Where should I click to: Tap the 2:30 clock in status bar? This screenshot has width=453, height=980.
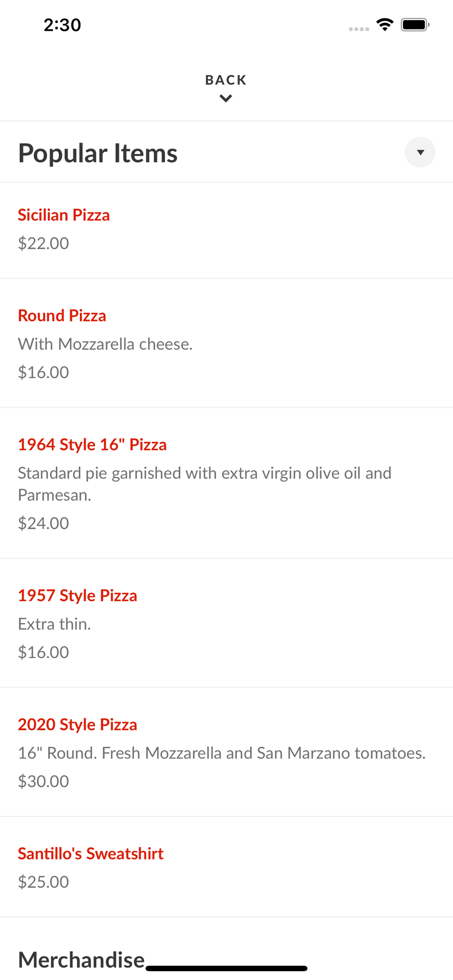pyautogui.click(x=62, y=25)
